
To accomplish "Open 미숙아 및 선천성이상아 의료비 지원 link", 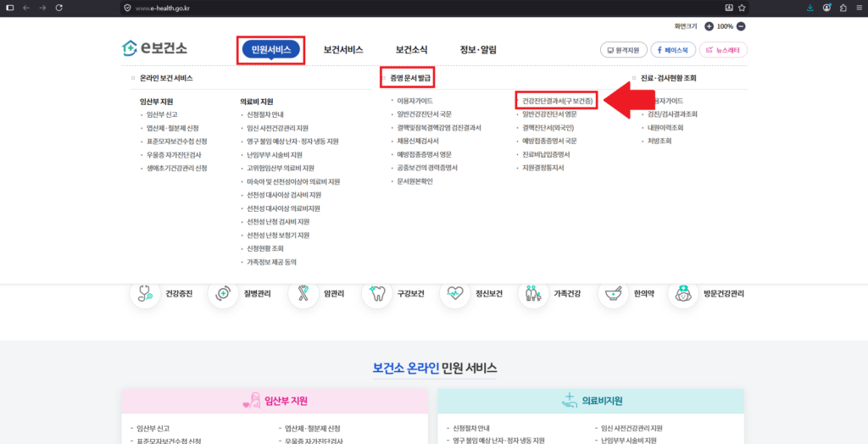I will 293,181.
